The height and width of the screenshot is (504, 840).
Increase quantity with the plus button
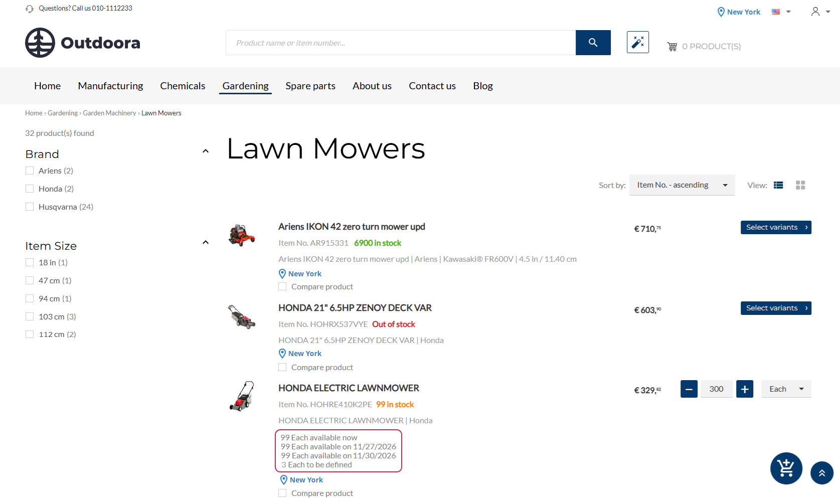click(x=744, y=389)
